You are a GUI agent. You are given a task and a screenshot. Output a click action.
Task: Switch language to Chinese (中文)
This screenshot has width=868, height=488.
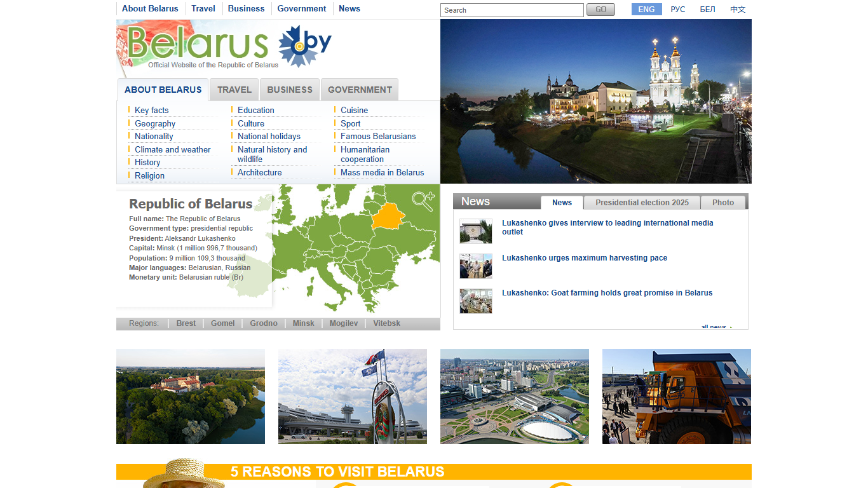coord(738,10)
